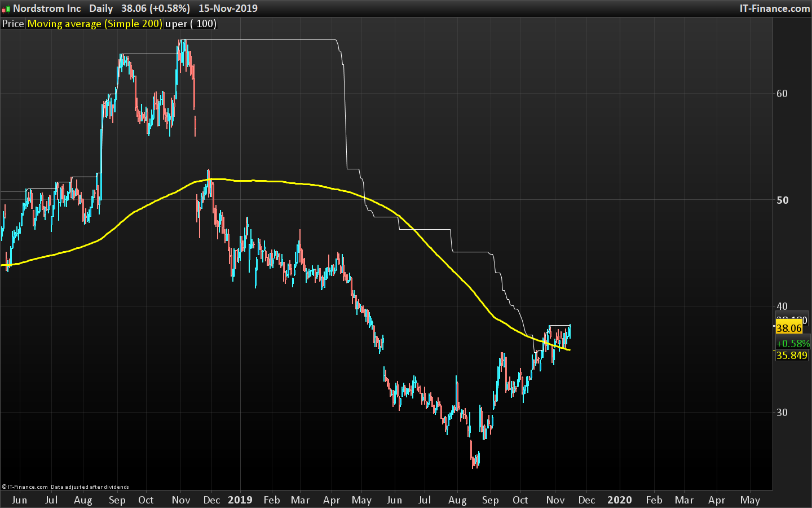Click the green +0.58% change tag

pos(793,344)
